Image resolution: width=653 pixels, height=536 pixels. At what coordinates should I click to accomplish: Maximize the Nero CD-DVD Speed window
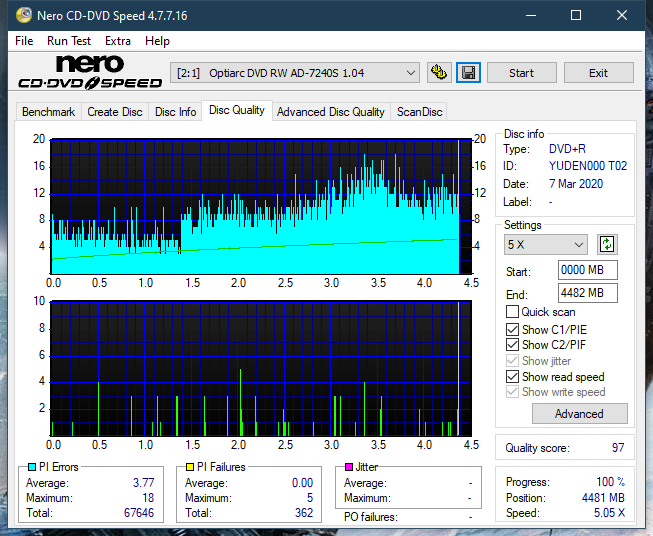point(576,15)
